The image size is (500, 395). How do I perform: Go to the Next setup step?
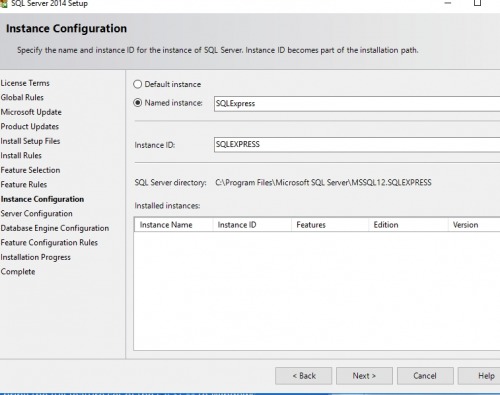tap(364, 376)
